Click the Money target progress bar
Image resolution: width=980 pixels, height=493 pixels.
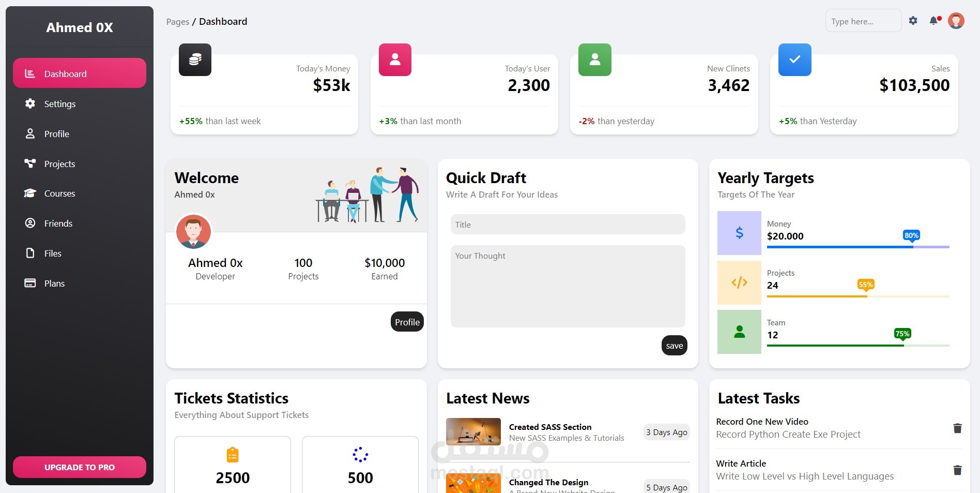(858, 247)
